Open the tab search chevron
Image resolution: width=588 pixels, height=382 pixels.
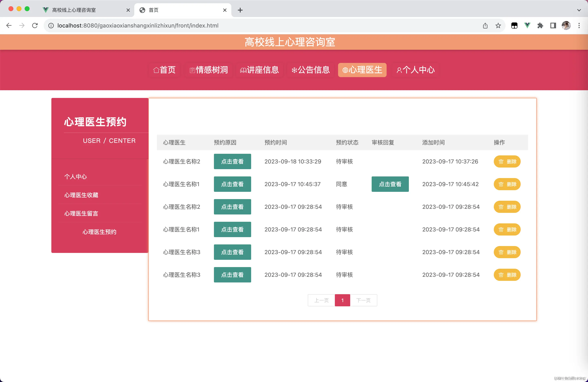point(579,10)
